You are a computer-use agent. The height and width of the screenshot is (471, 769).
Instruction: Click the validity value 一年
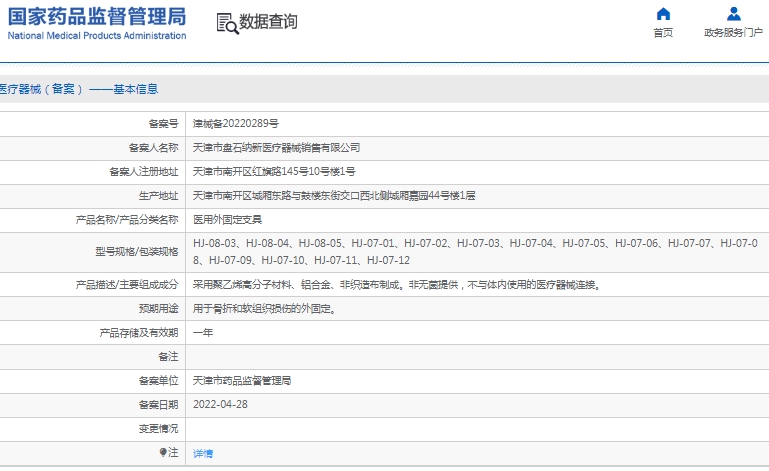pyautogui.click(x=203, y=333)
